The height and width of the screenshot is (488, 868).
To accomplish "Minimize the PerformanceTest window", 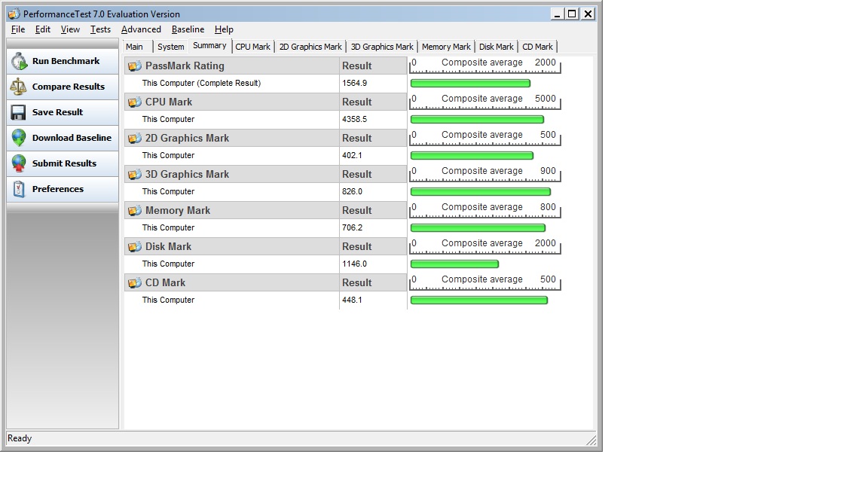I will tap(557, 14).
